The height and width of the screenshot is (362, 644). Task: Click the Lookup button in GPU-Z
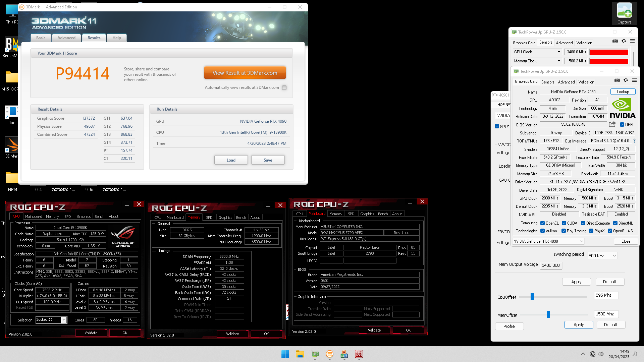click(x=623, y=92)
